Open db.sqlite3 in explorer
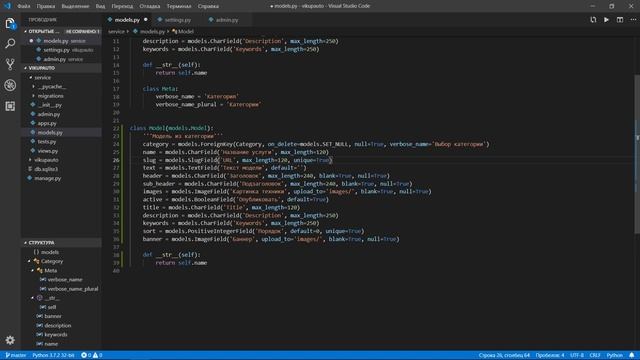This screenshot has height=360, width=640. (x=46, y=169)
